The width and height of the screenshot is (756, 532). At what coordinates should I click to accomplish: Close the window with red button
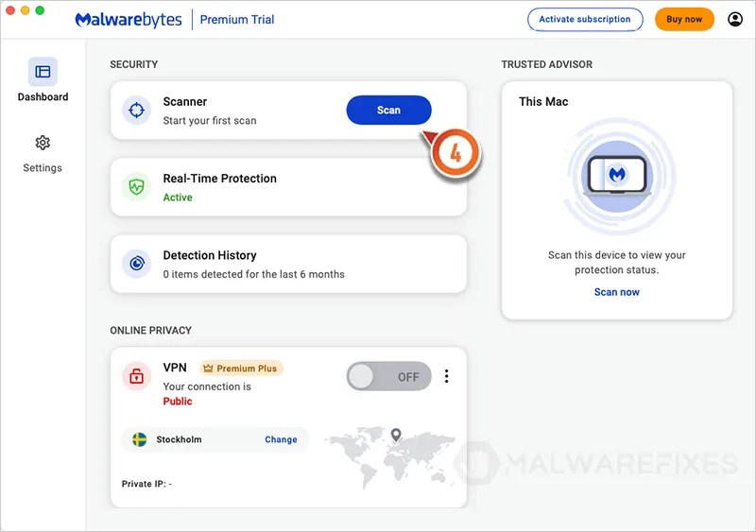click(x=10, y=10)
